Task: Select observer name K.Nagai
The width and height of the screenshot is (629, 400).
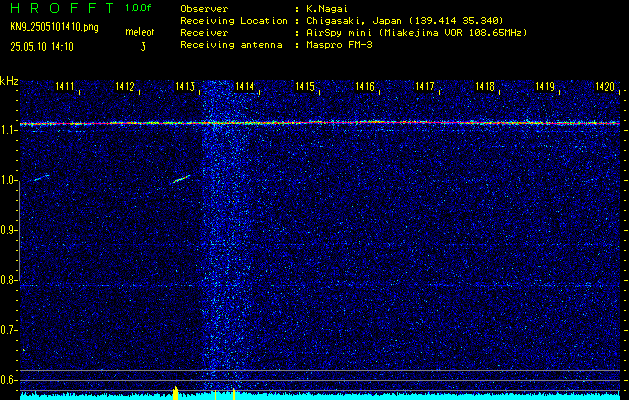Action: pyautogui.click(x=327, y=8)
